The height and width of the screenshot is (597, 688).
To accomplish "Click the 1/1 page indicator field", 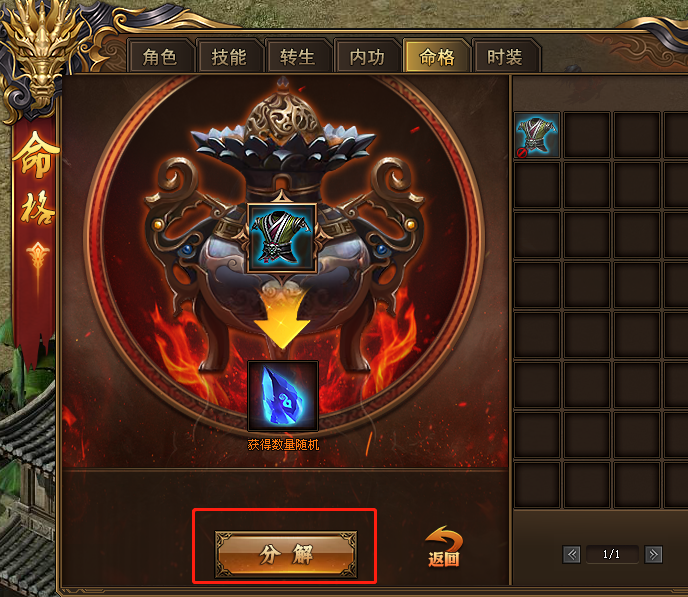I will point(612,554).
